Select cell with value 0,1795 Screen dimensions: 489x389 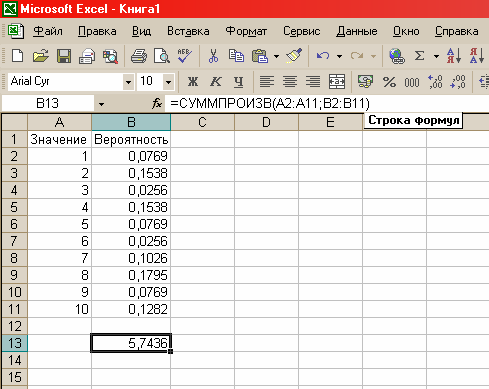[x=131, y=275]
